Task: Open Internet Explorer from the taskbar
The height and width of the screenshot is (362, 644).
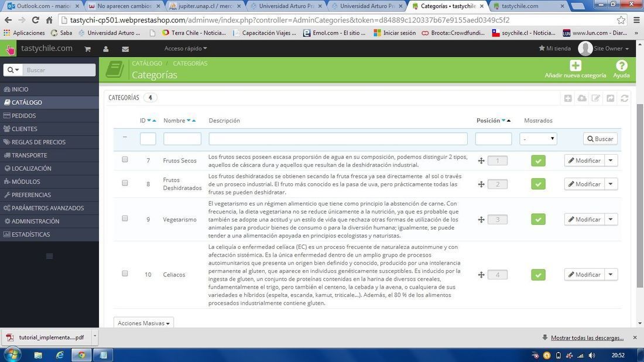Action: point(60,354)
